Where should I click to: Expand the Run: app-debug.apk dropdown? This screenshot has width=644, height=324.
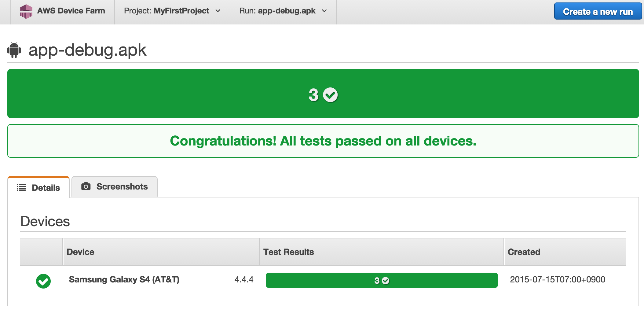click(283, 11)
